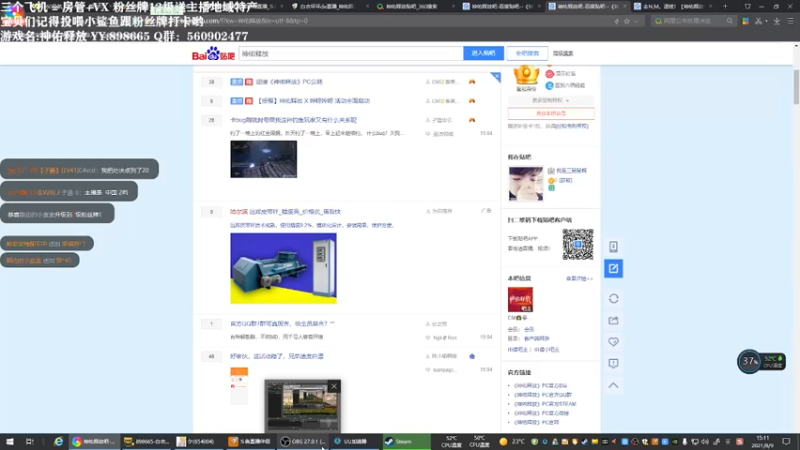
Task: Click the orange game icon on PC公测 row
Action: click(x=472, y=82)
